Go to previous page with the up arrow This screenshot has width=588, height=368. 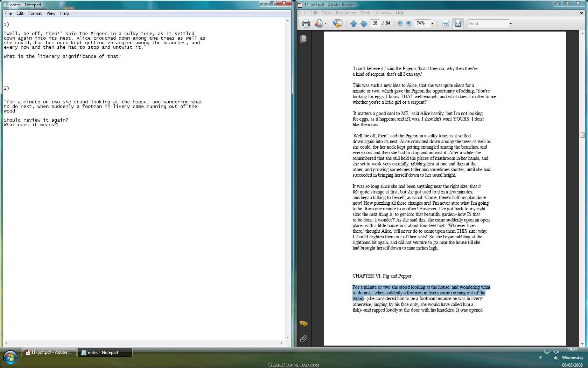click(x=353, y=23)
